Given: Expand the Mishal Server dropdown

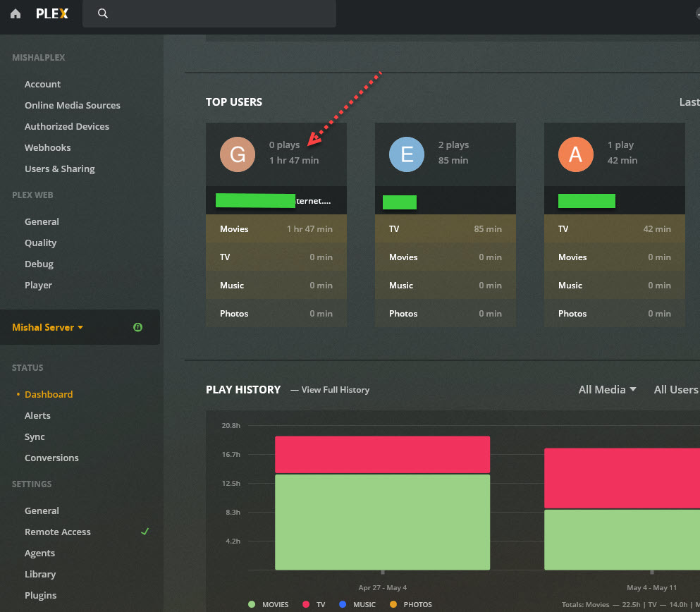Looking at the screenshot, I should [x=48, y=327].
